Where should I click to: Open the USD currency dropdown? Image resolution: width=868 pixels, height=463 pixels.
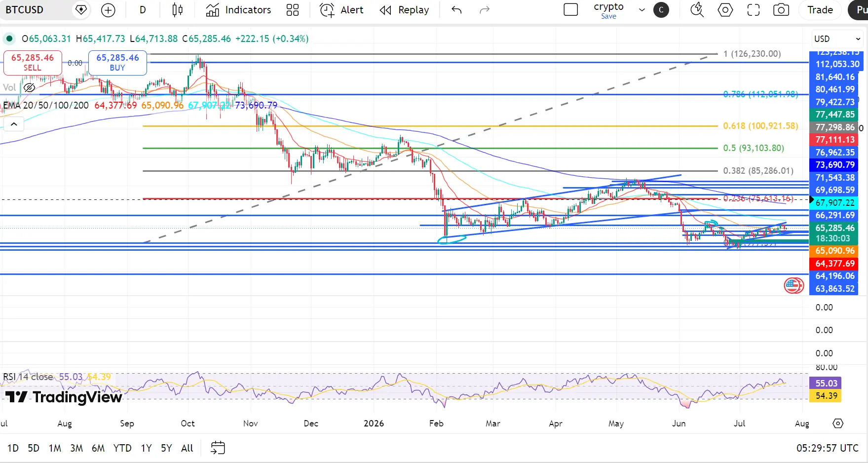coord(837,39)
